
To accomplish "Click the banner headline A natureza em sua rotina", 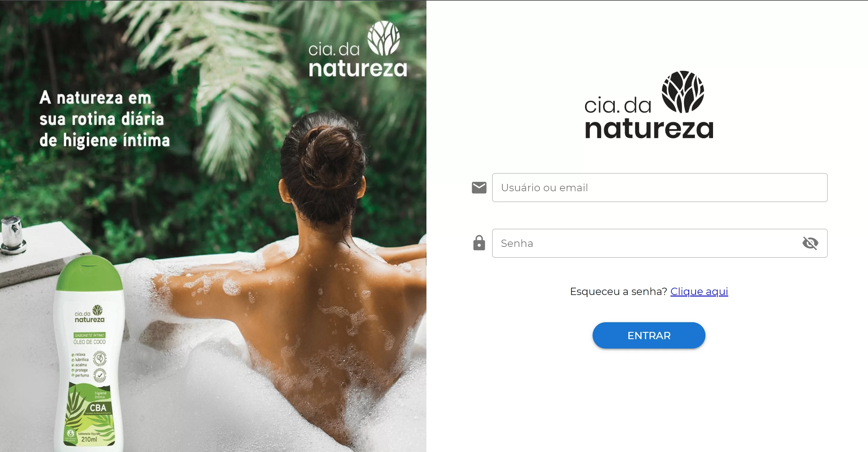I will [104, 119].
